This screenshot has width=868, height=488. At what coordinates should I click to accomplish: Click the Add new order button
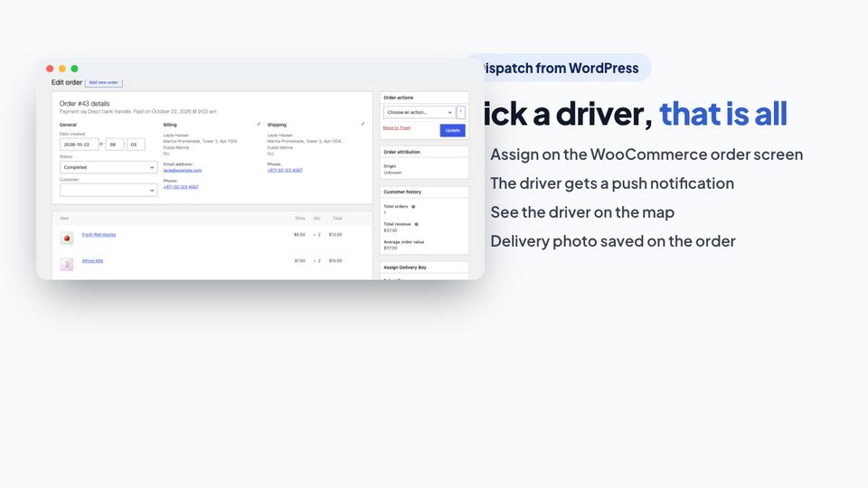[103, 82]
